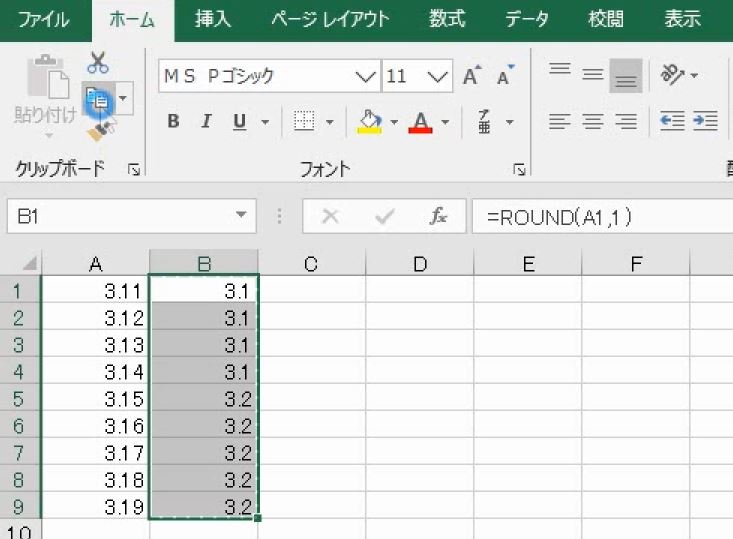Decrease font size with small A icon

[505, 75]
